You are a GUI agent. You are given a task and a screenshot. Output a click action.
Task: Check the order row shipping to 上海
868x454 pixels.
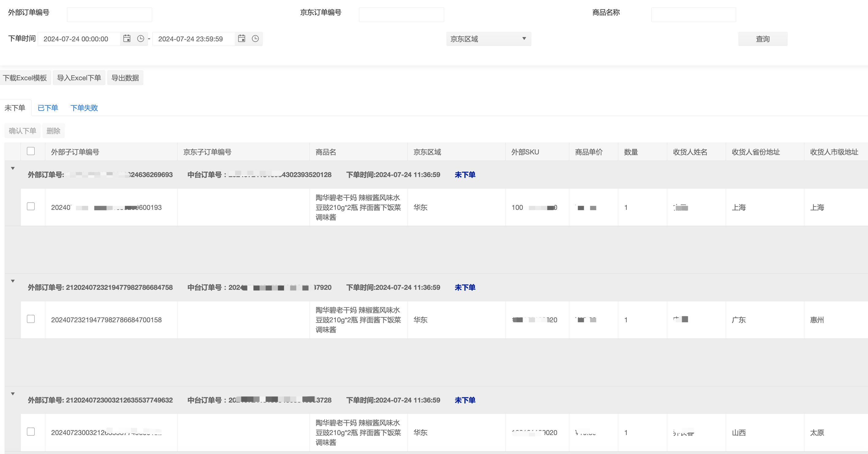31,206
